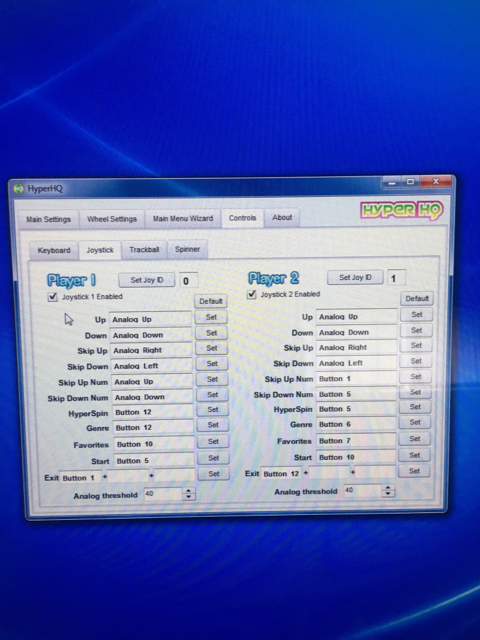Open the Main Menu Wizard tab
The image size is (480, 640).
[183, 218]
